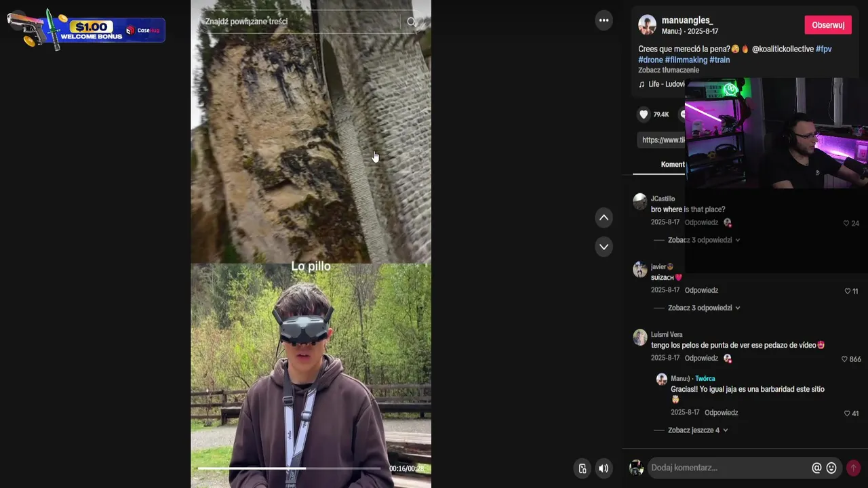Open the Life - Ludovi sound link

click(x=666, y=84)
